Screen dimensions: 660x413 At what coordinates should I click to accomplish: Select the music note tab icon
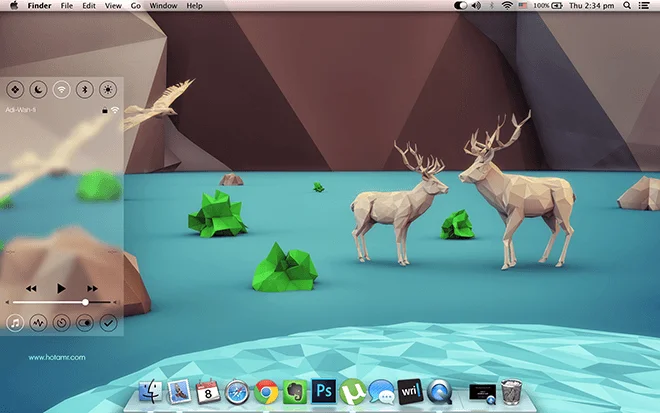[x=15, y=323]
